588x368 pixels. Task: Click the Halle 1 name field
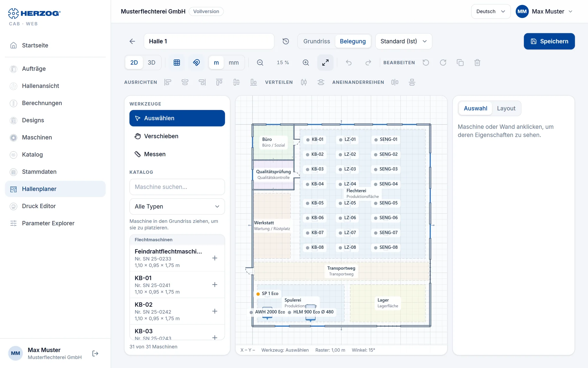click(209, 41)
